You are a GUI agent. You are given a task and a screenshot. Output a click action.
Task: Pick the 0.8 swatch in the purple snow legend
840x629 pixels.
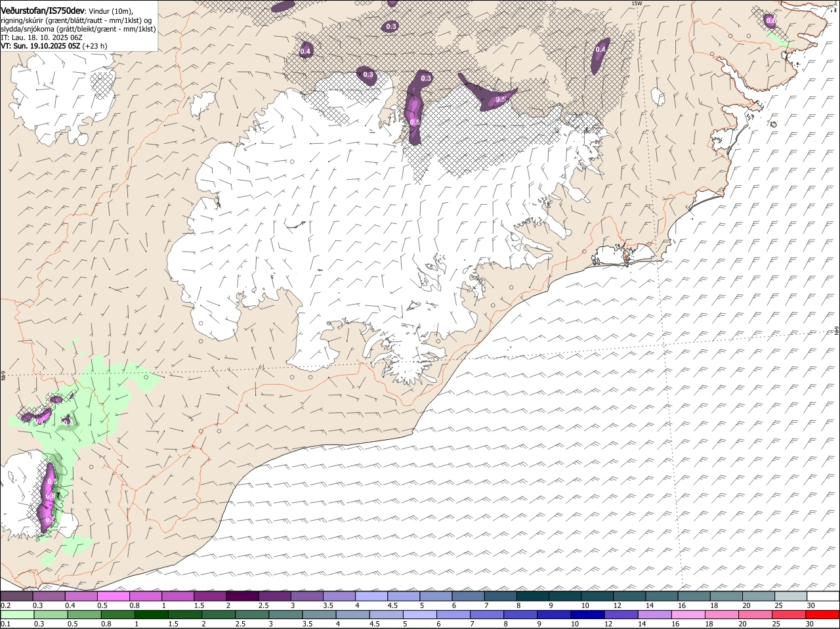click(x=145, y=596)
